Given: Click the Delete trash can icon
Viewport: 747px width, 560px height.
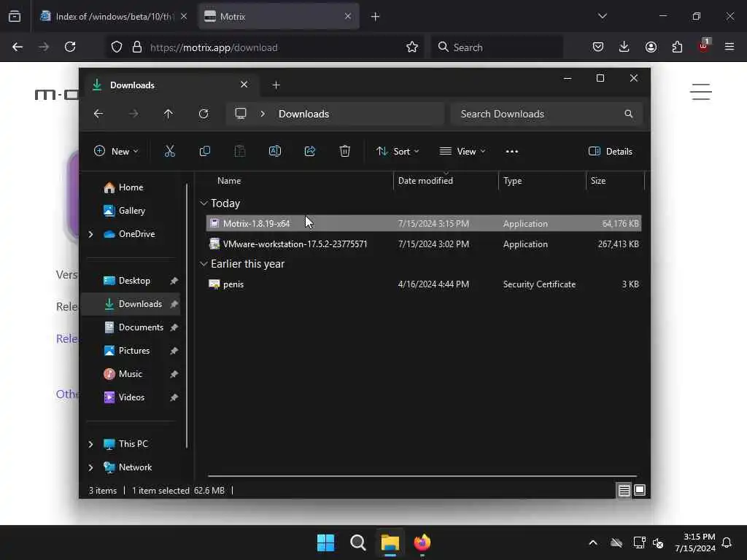Looking at the screenshot, I should point(345,152).
